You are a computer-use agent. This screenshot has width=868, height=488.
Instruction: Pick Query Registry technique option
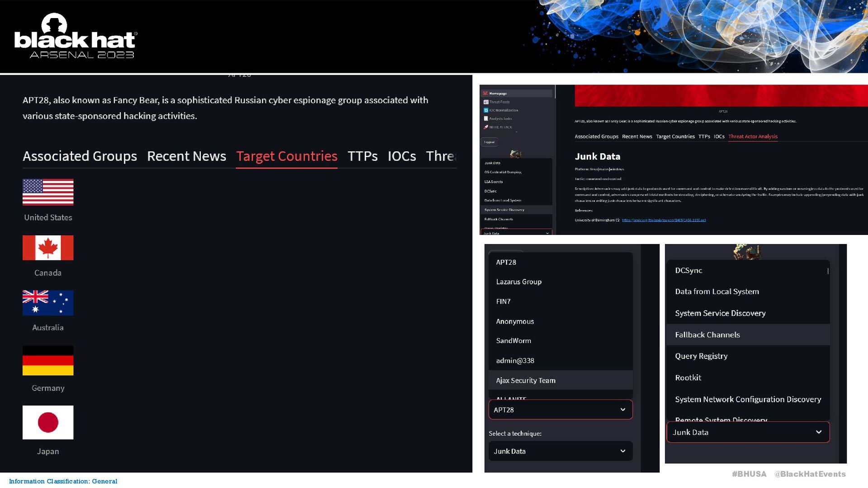748,356
